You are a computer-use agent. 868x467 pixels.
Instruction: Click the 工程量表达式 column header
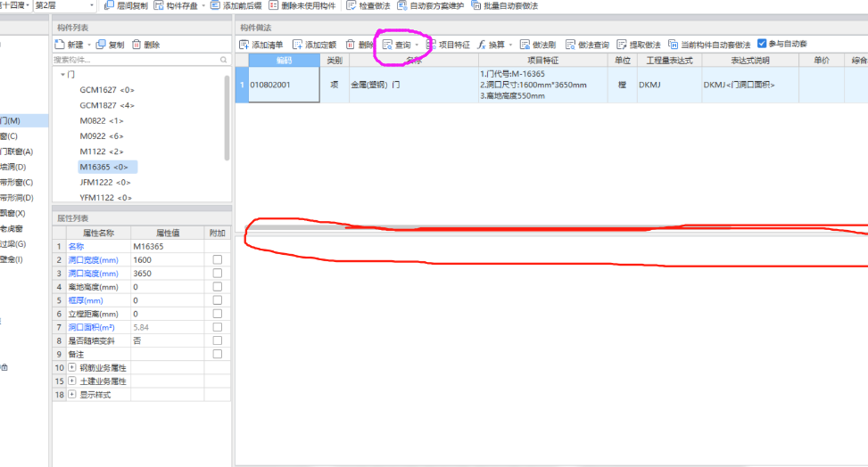click(669, 61)
